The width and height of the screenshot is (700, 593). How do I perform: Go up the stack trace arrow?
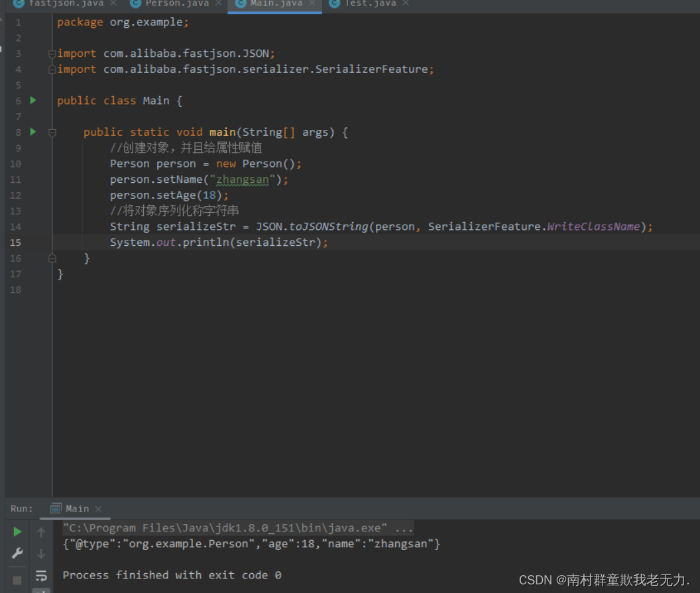(41, 532)
